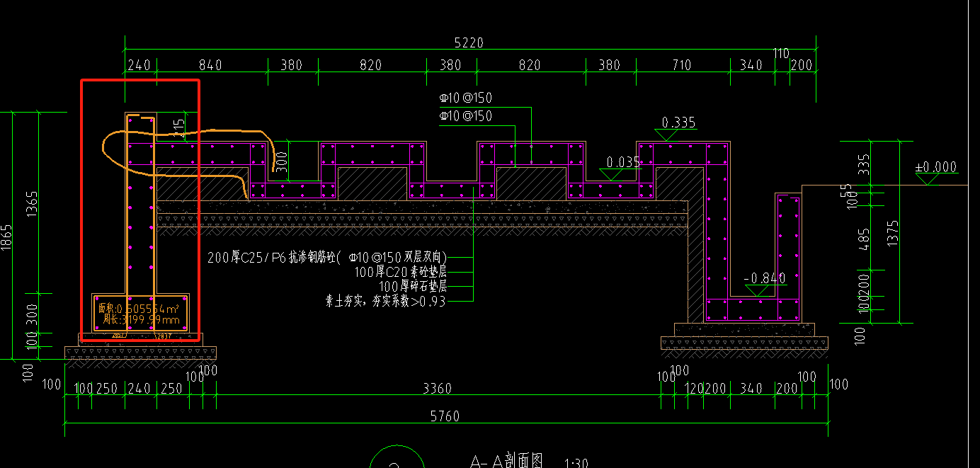Select the 面积:0.505554m² area readout
Viewport: 980px width, 468px height.
138,308
